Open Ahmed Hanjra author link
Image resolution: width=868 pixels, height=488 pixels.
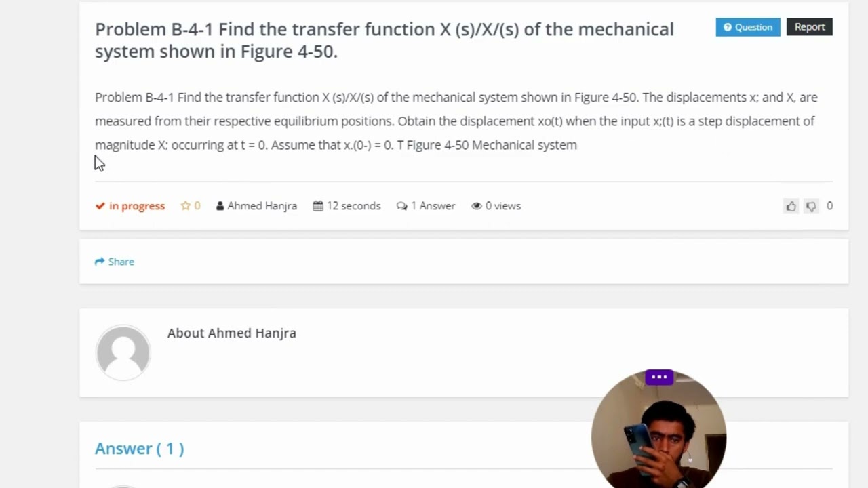[262, 206]
